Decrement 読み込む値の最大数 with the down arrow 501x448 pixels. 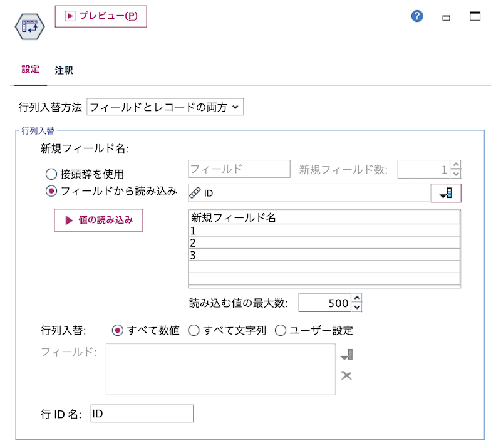pos(356,306)
